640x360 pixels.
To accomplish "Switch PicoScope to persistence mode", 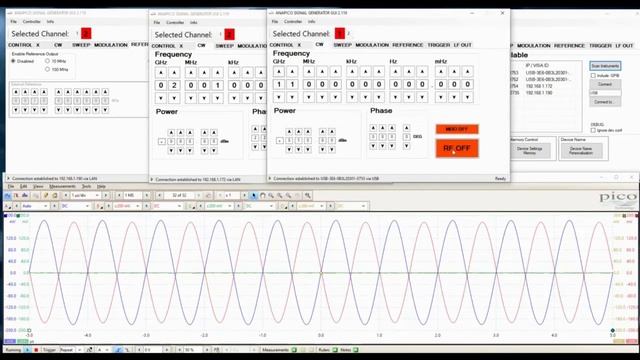I will pos(16,196).
